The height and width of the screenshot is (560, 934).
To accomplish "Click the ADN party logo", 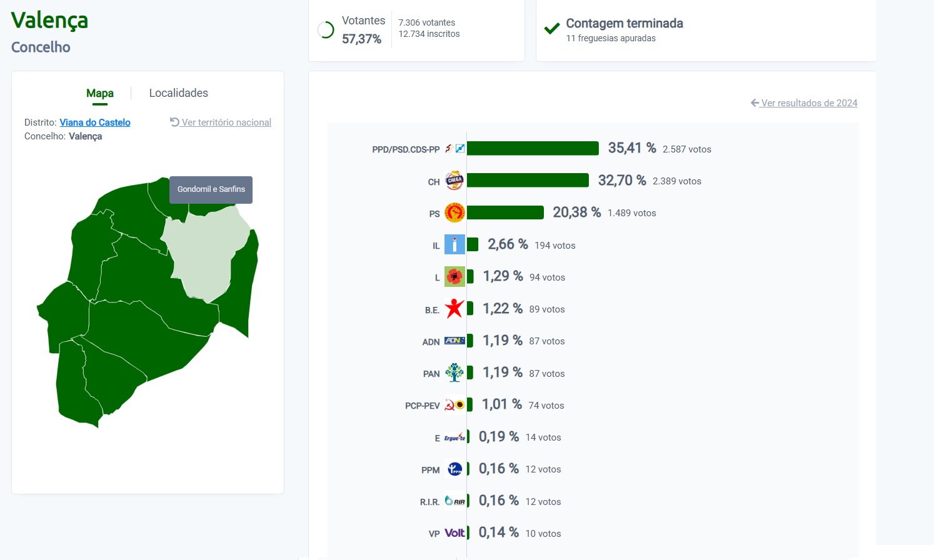I will 454,341.
